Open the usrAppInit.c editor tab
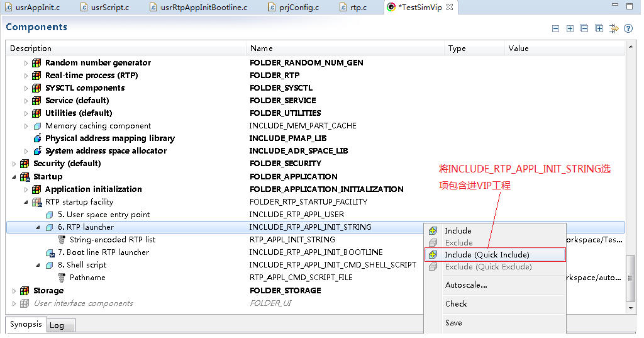This screenshot has height=338, width=644. [x=36, y=8]
